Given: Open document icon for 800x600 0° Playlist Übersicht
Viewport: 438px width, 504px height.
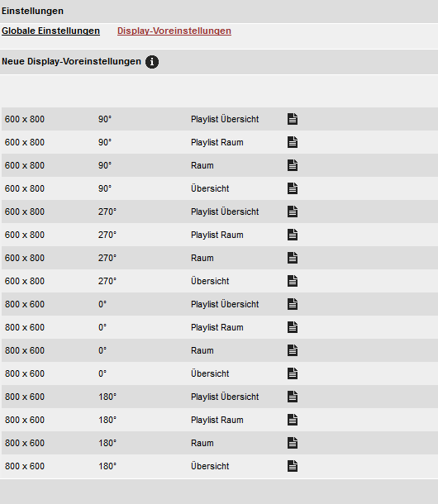Looking at the screenshot, I should click(293, 304).
